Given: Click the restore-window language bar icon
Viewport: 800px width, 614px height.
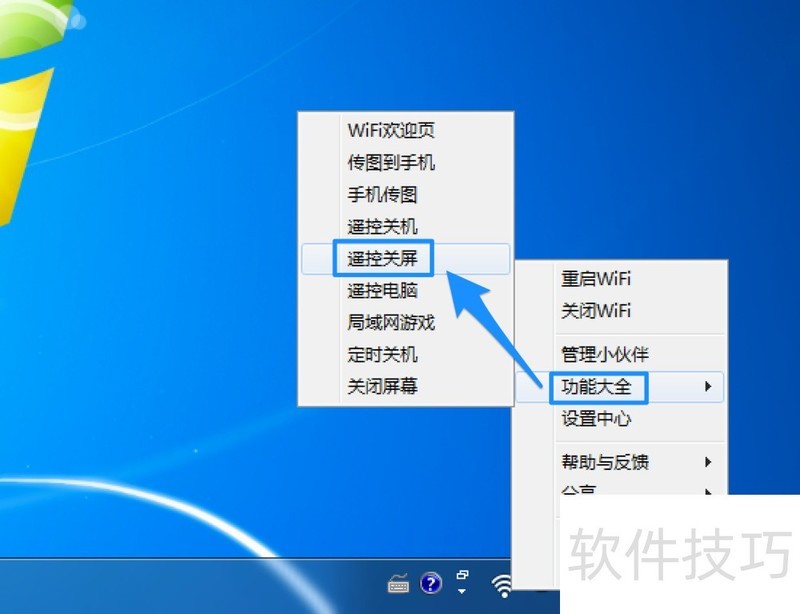Looking at the screenshot, I should (462, 575).
